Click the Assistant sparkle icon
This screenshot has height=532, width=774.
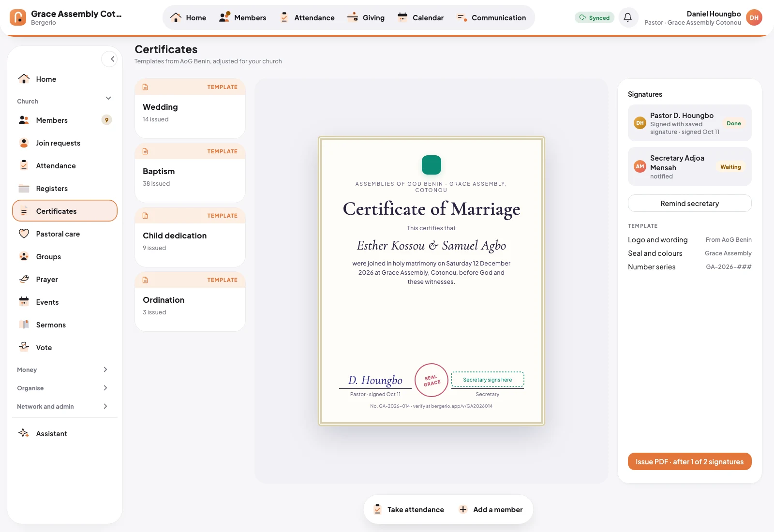pyautogui.click(x=24, y=433)
